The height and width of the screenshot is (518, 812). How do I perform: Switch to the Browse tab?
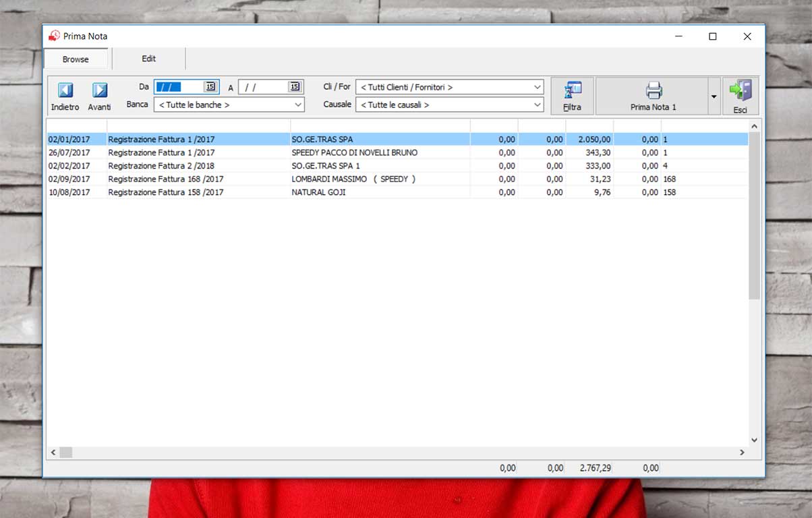[x=76, y=59]
